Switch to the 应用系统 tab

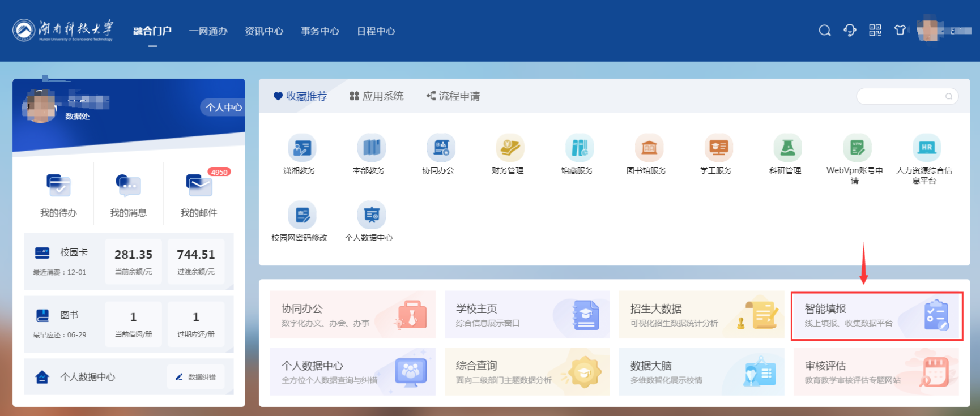click(x=377, y=96)
